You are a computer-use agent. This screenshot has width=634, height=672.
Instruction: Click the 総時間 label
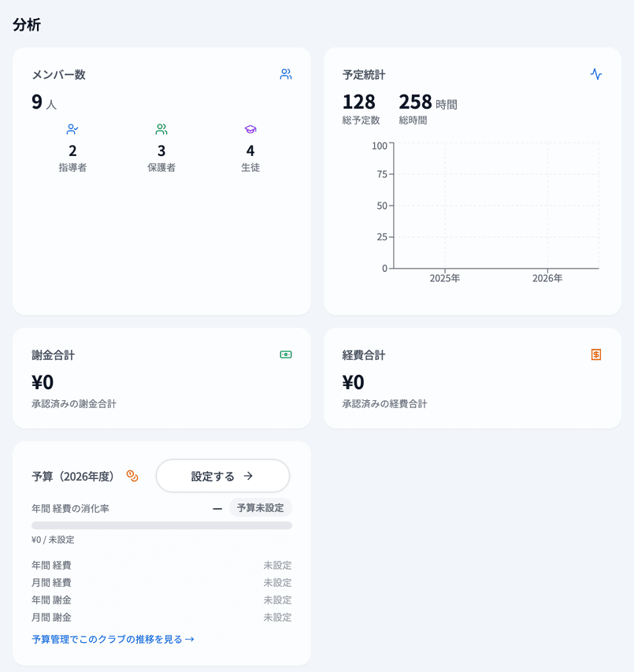point(413,121)
